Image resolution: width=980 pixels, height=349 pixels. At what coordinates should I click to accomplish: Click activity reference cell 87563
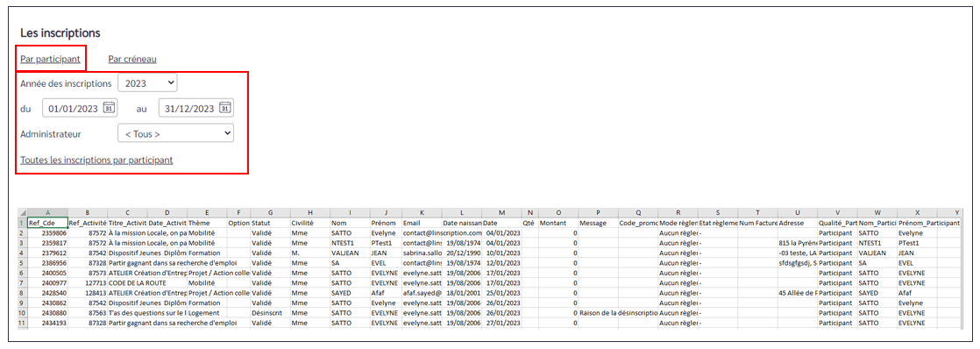[x=88, y=313]
